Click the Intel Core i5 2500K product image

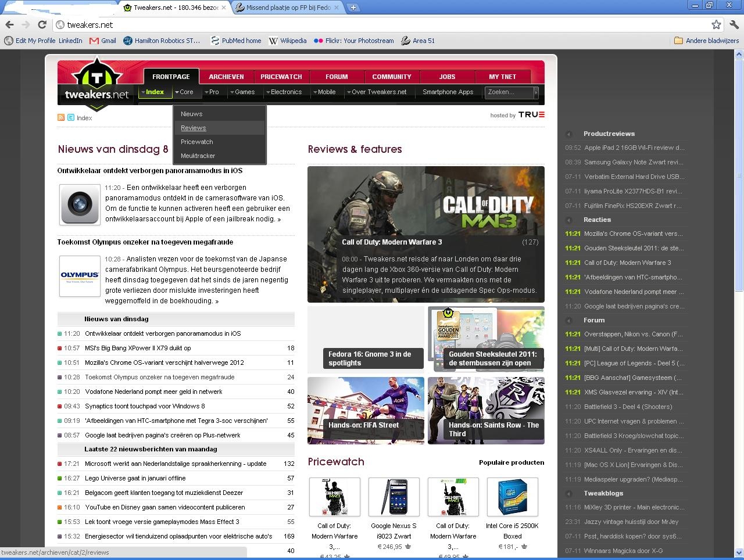click(x=512, y=497)
